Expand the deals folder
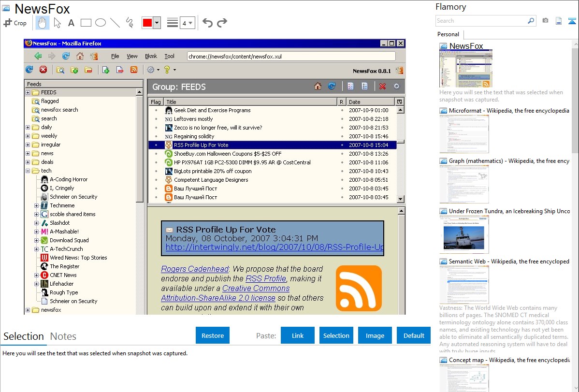 [x=28, y=162]
